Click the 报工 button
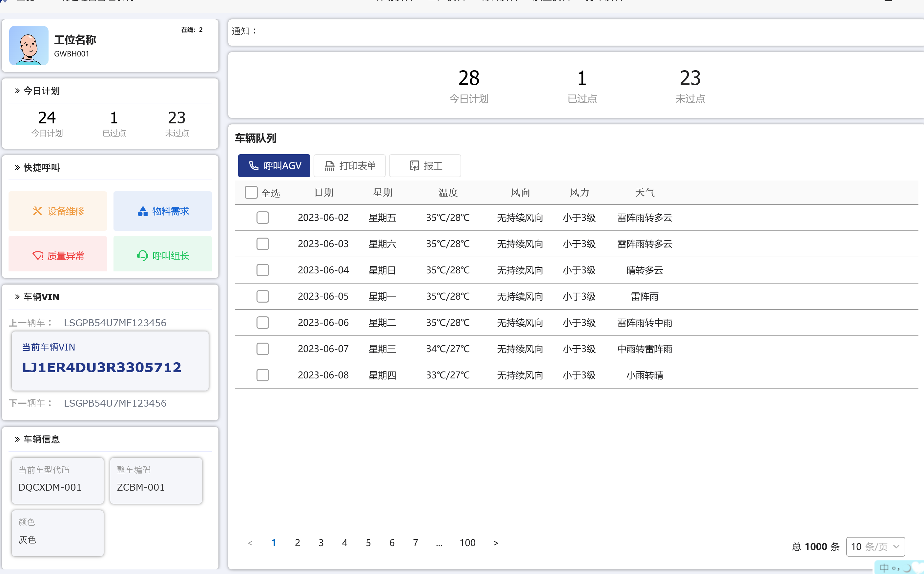 coord(425,166)
